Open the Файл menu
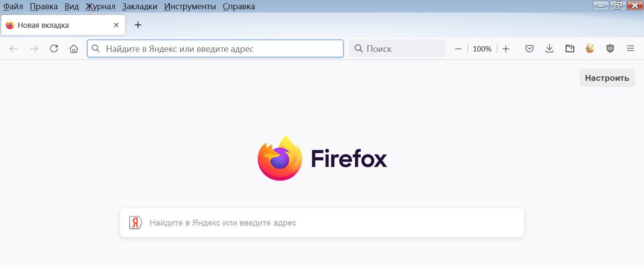 [x=13, y=6]
